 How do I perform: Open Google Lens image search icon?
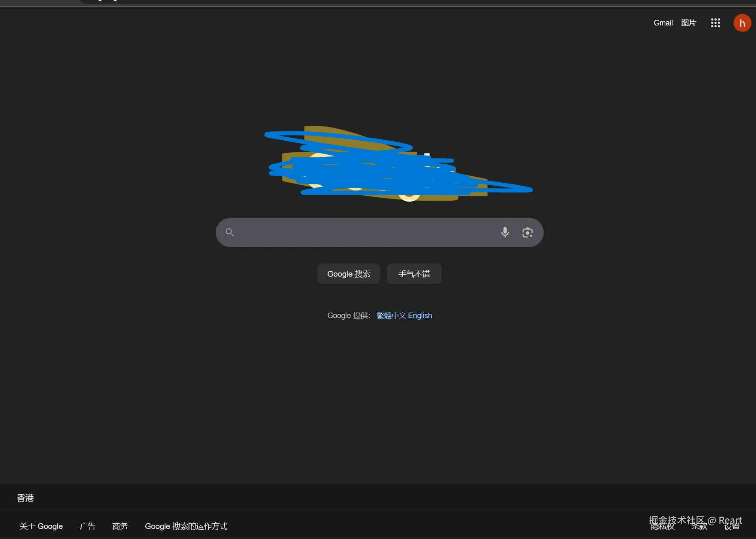pos(527,232)
